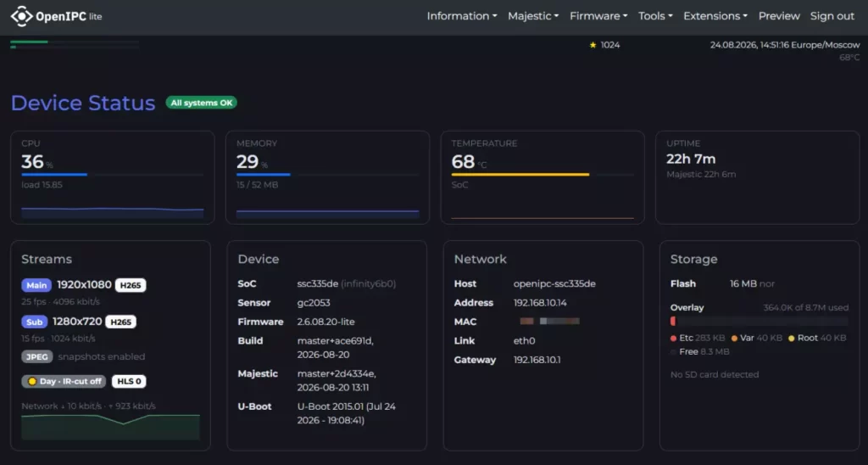Click the blurred MAC address value

pos(549,322)
